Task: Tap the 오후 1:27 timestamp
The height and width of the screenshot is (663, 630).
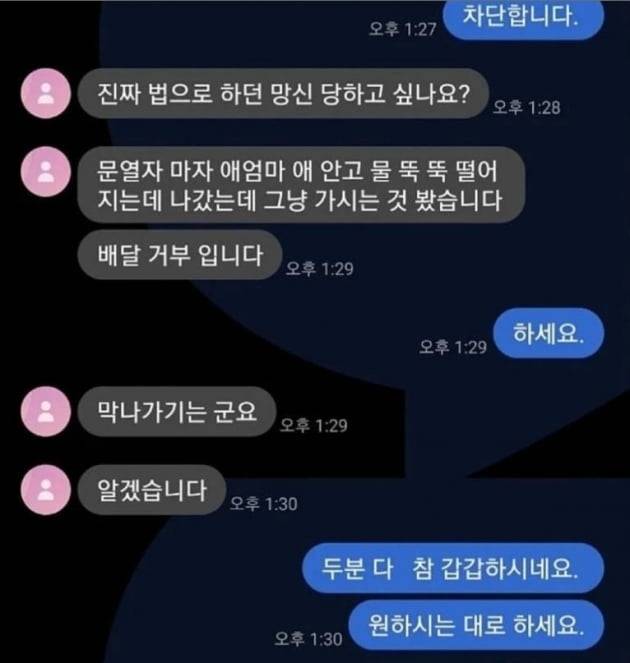Action: tap(402, 29)
